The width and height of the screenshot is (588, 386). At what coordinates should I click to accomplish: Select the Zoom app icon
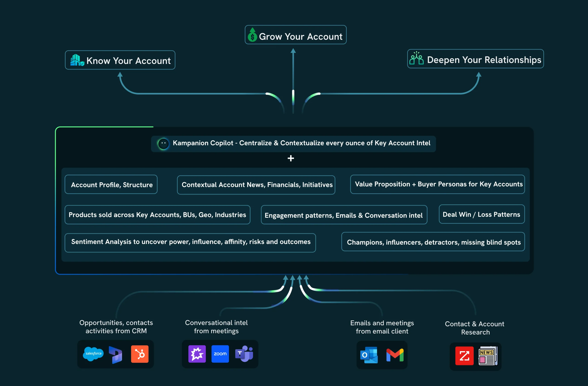coord(220,354)
